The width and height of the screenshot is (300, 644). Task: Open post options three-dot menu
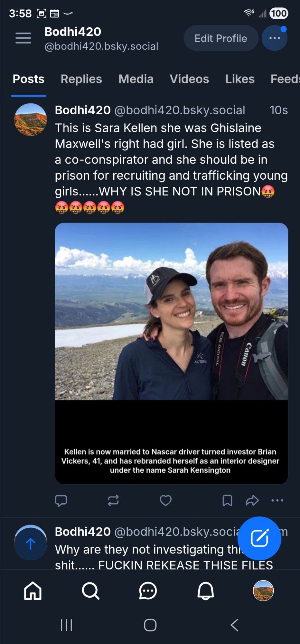point(277,500)
